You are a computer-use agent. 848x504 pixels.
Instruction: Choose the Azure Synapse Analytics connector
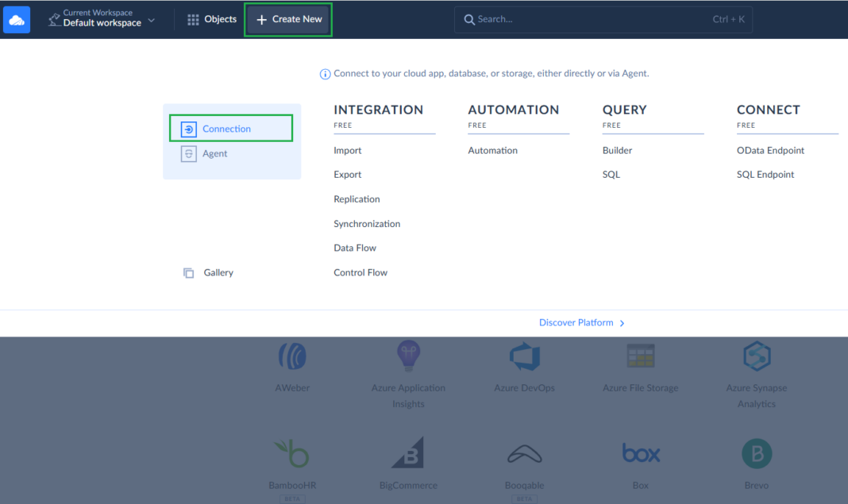[756, 356]
